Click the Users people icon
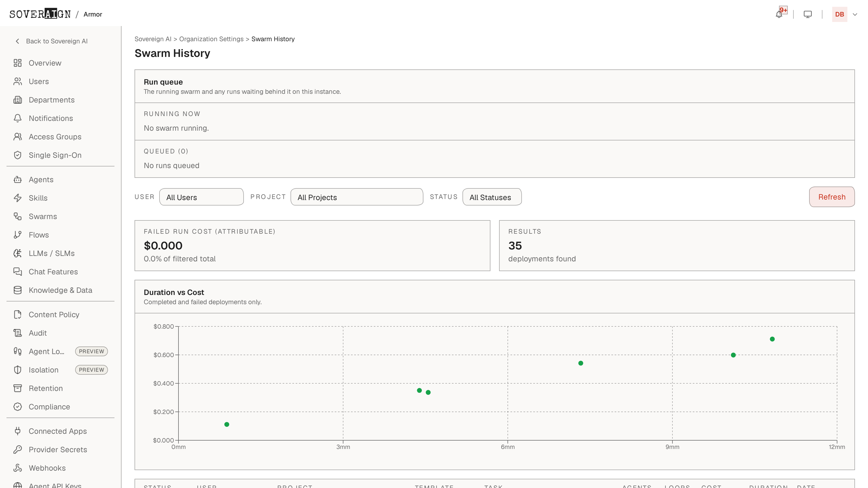This screenshot has width=868, height=488. pos(18,82)
